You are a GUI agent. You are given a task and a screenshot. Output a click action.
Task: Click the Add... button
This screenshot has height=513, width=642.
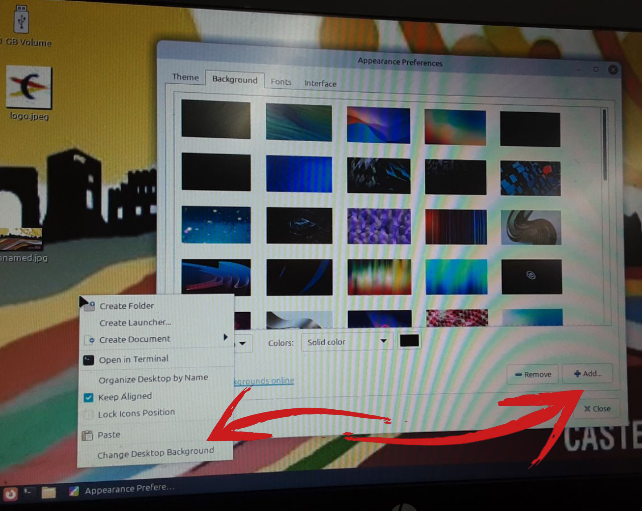coord(585,373)
